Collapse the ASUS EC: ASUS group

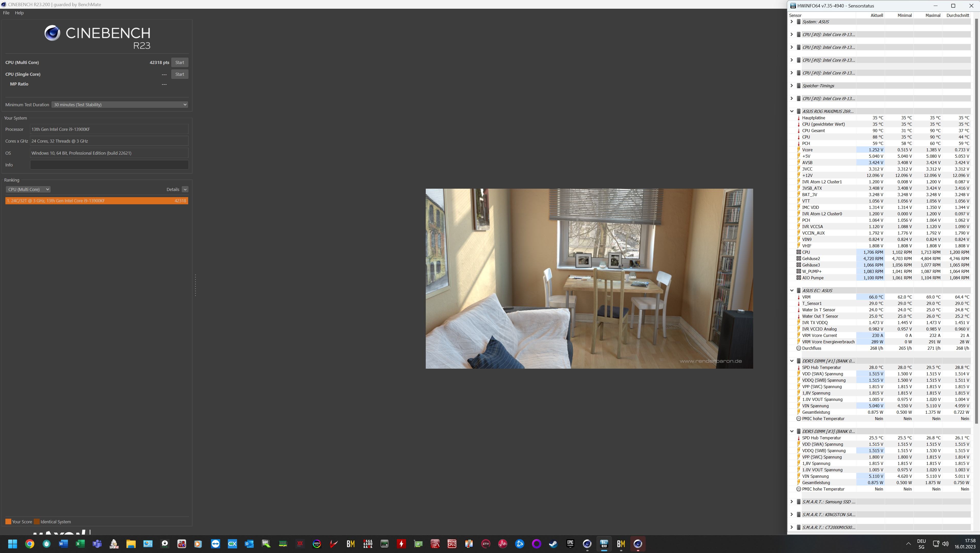[792, 291]
